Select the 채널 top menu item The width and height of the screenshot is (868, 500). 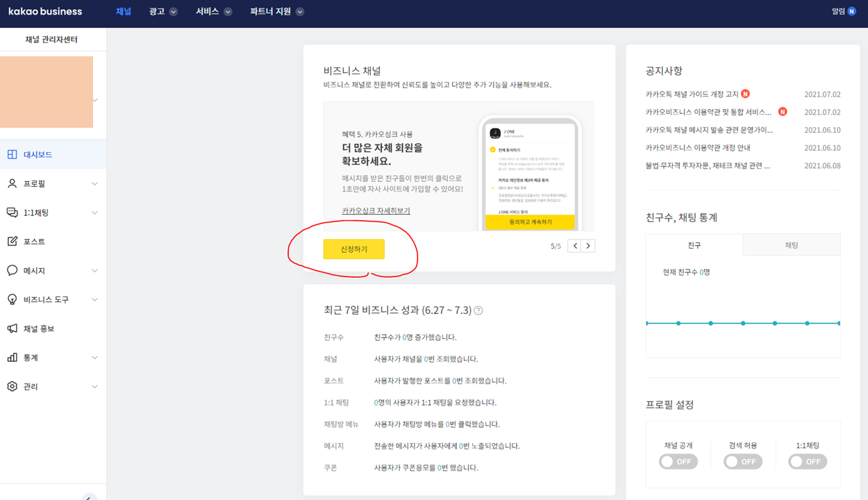pos(124,11)
